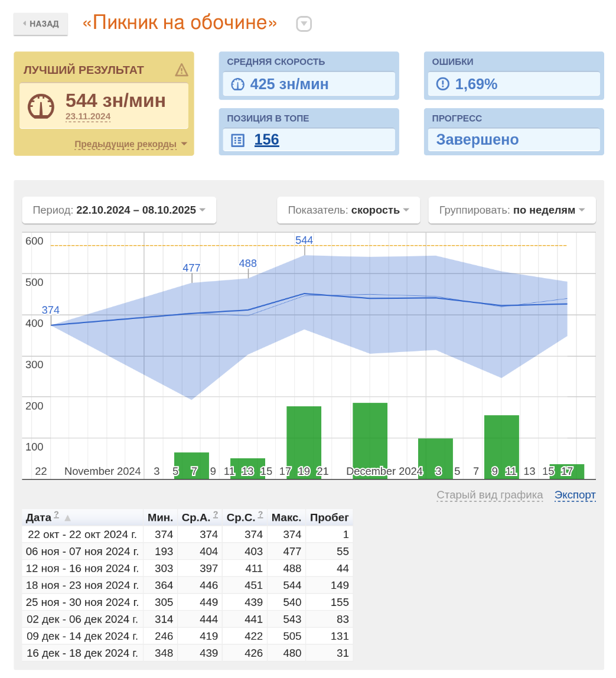Open the Период date range dropdown
The width and height of the screenshot is (616, 678).
pyautogui.click(x=119, y=210)
